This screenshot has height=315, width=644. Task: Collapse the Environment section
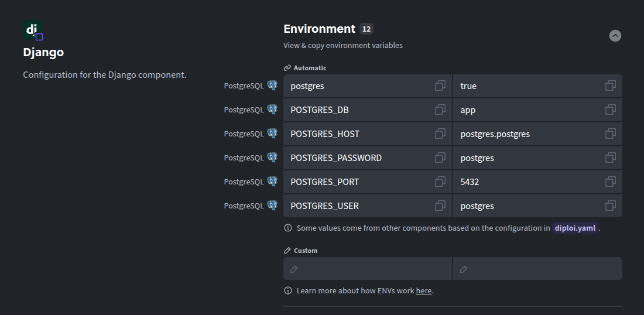pyautogui.click(x=615, y=36)
